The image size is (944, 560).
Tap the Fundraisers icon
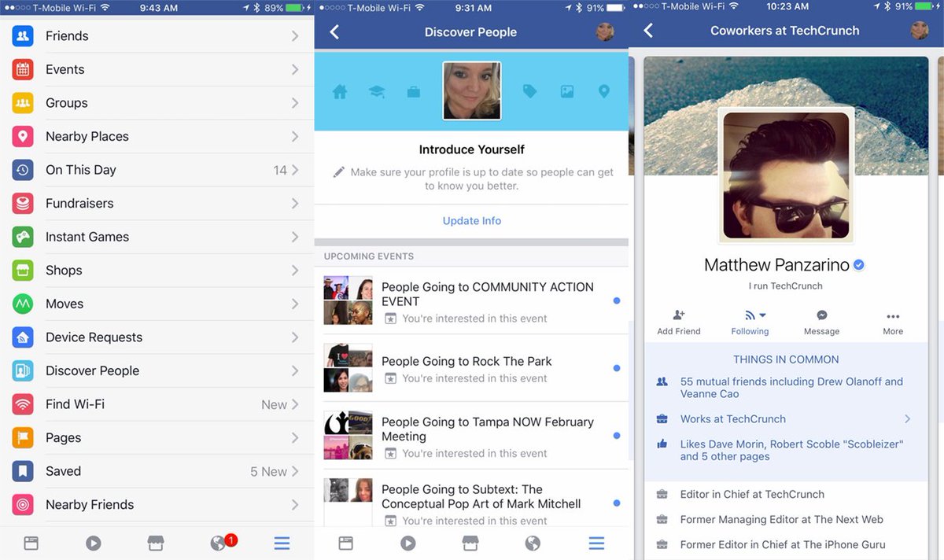pyautogui.click(x=23, y=203)
